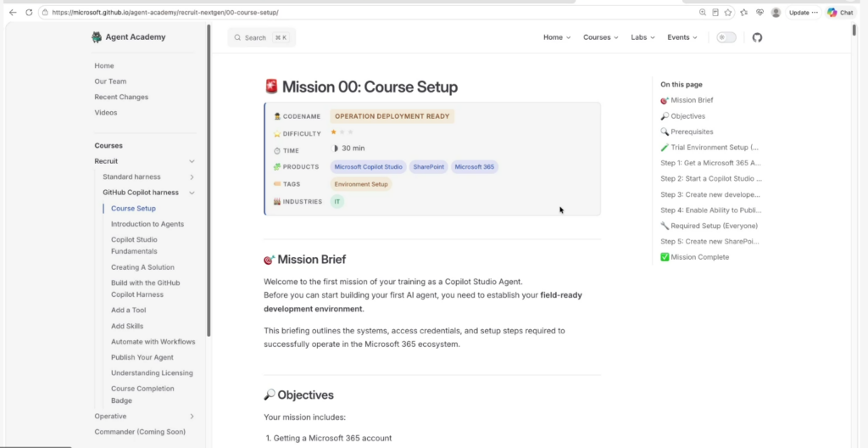Open the GitHub repository icon
The width and height of the screenshot is (868, 448).
pos(757,37)
